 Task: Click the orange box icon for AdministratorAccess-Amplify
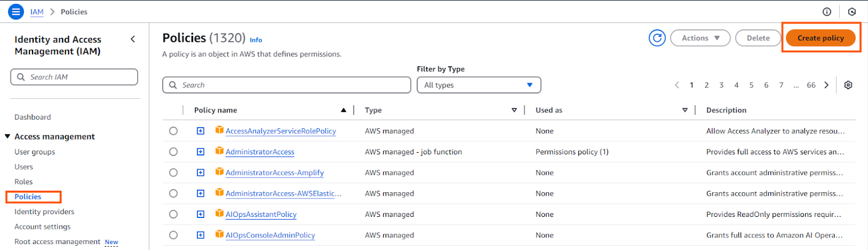(x=219, y=171)
